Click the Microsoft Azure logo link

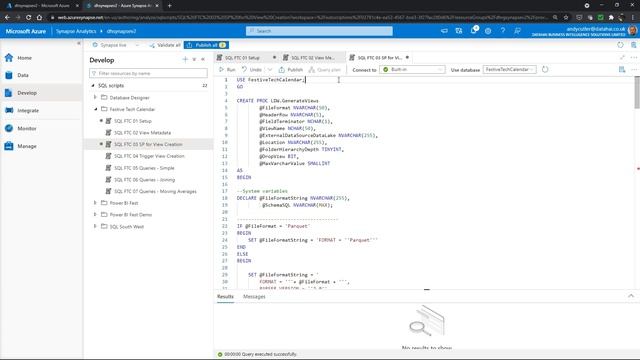[25, 31]
